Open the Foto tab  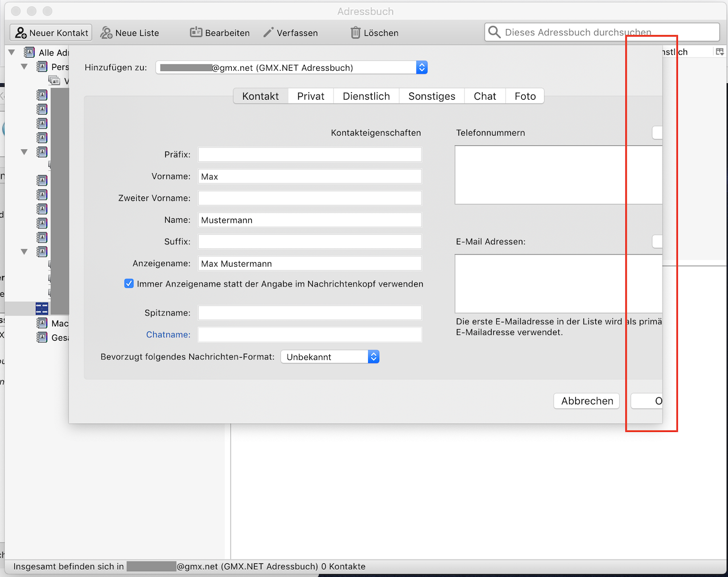[x=525, y=96]
